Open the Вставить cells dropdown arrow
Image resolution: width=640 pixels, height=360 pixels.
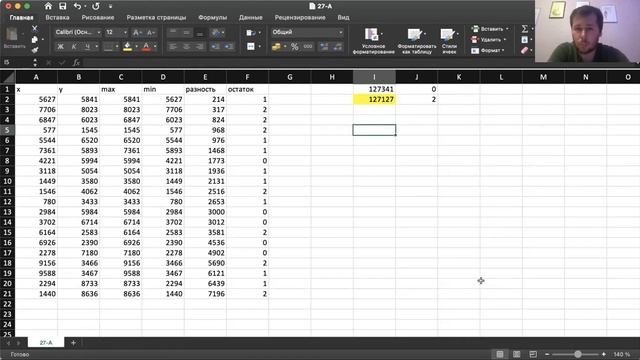tap(507, 29)
